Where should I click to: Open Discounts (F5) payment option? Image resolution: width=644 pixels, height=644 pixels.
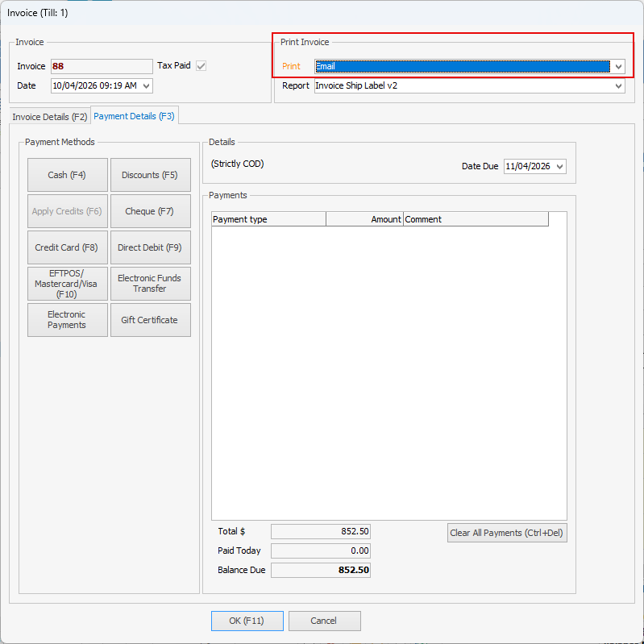tap(150, 175)
